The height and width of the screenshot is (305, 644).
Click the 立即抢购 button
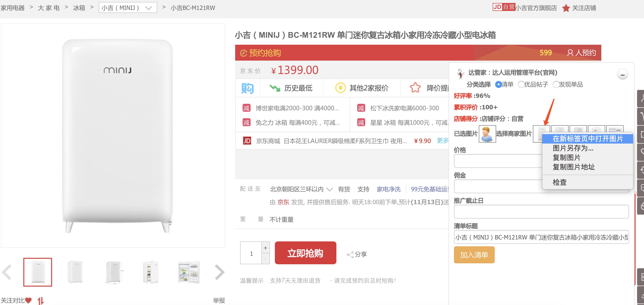click(305, 253)
